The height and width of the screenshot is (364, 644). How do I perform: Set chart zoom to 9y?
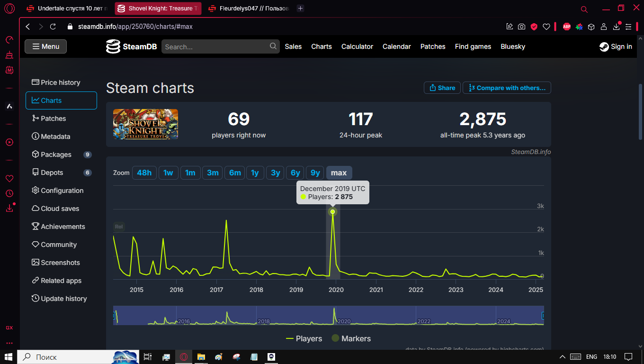click(x=315, y=173)
